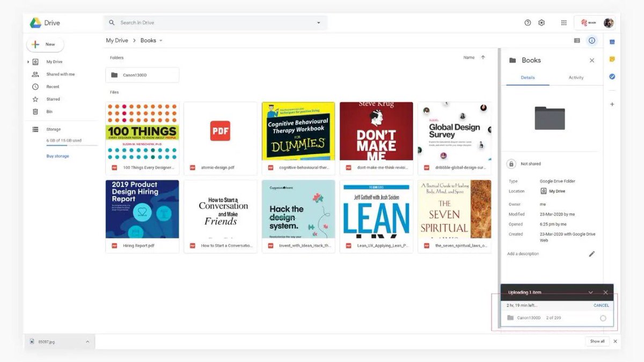
Task: Click the user account avatar
Action: click(x=609, y=23)
